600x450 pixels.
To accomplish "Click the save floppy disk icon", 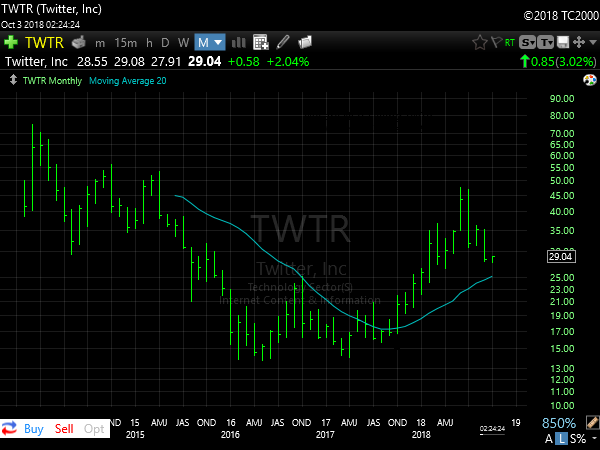I will pyautogui.click(x=563, y=42).
